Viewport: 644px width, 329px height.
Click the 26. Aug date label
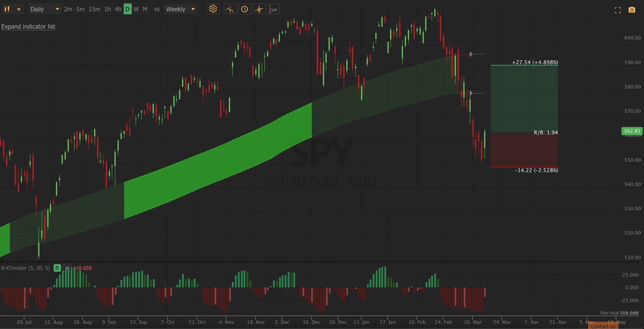coord(83,322)
